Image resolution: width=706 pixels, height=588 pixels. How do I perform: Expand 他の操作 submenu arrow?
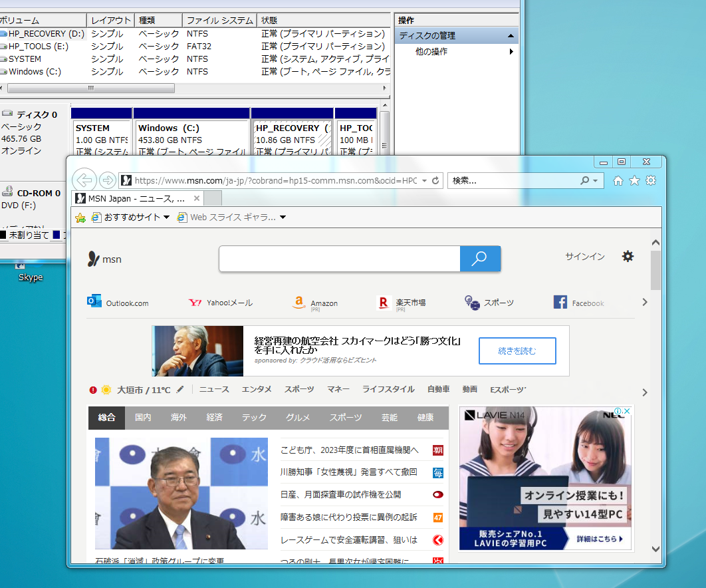(x=511, y=51)
